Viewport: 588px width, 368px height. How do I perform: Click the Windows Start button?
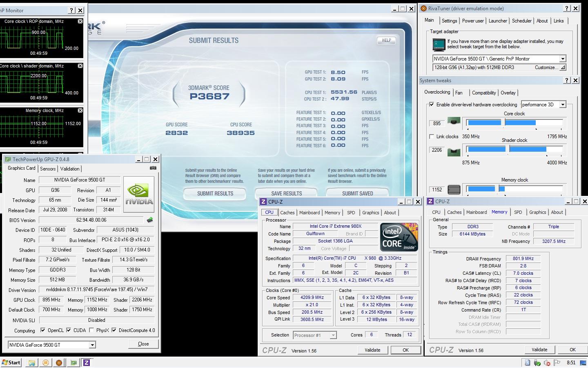(11, 363)
